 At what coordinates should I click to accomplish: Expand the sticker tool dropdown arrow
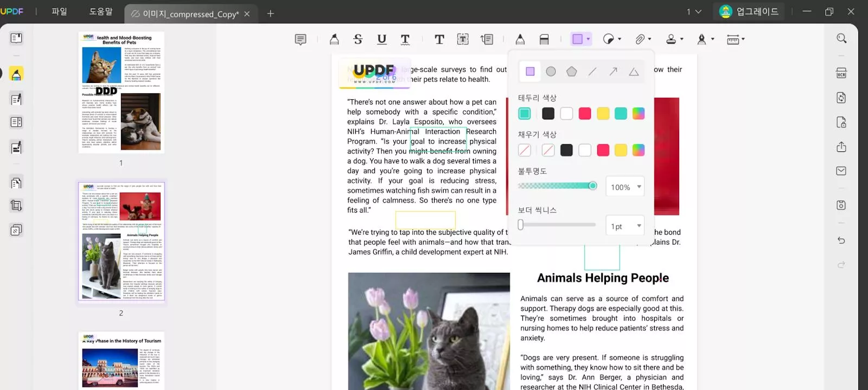click(620, 39)
